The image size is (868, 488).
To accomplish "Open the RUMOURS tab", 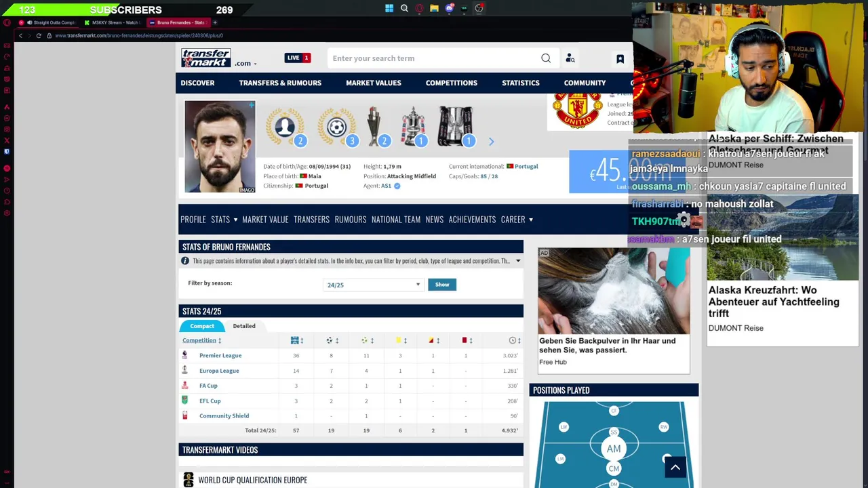I will [351, 220].
